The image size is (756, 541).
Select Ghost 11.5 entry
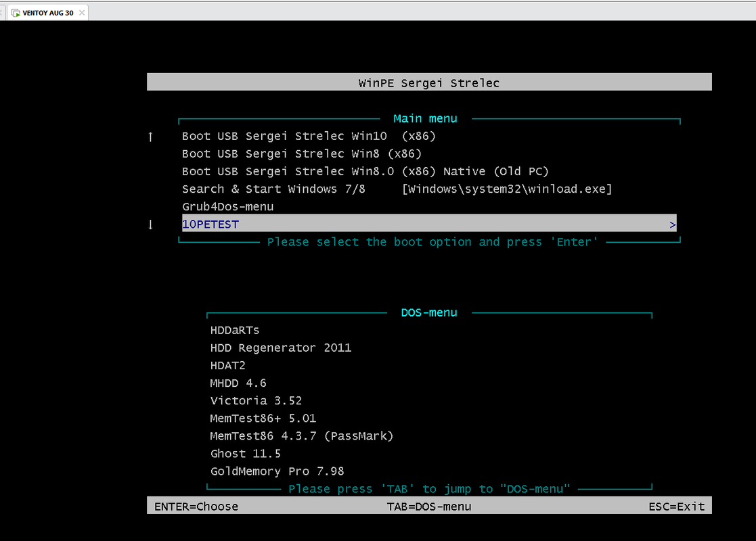246,454
